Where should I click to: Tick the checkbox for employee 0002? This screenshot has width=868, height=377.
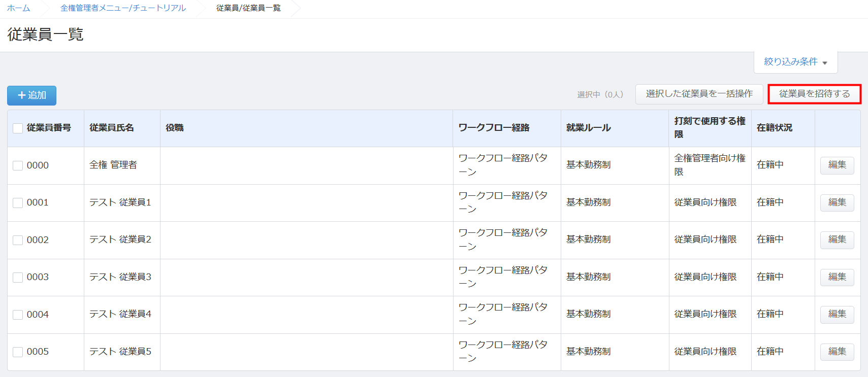[x=18, y=240]
